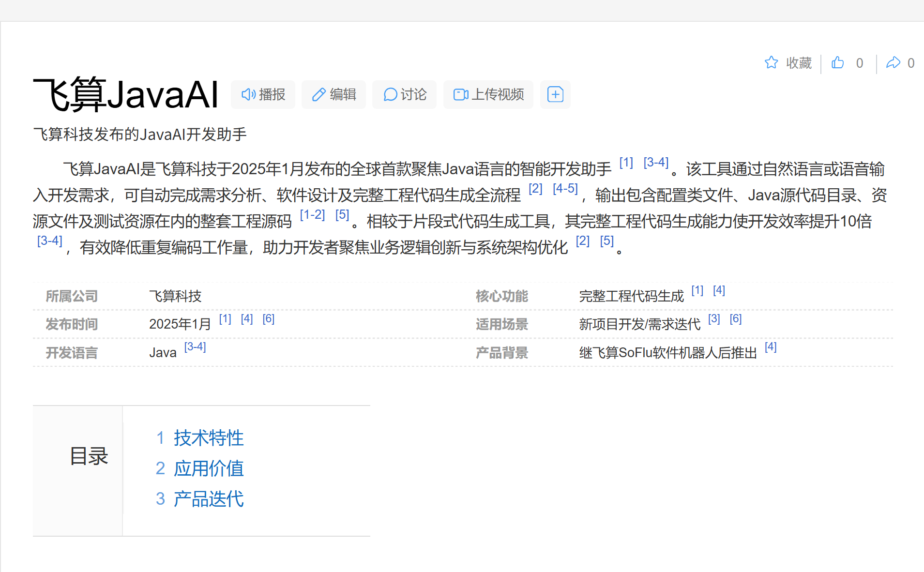Click the share arrow icon

click(x=893, y=62)
